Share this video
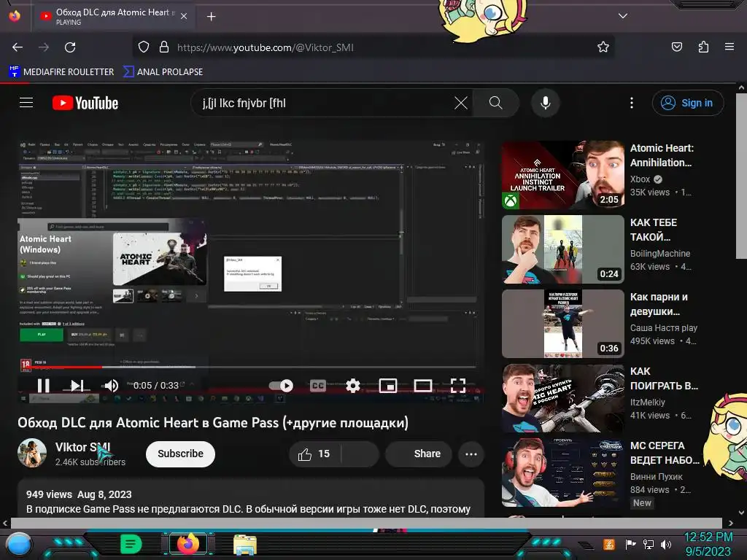Viewport: 747px width, 560px height. coord(419,454)
